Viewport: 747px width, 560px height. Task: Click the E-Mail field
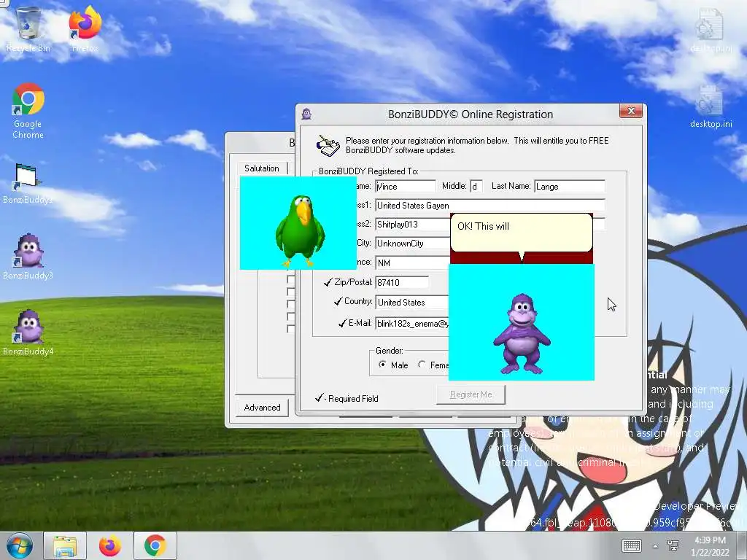click(x=413, y=323)
